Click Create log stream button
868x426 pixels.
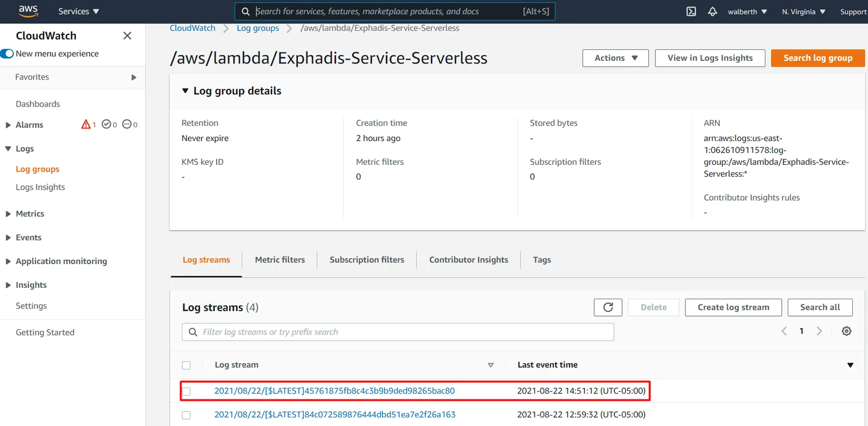point(733,307)
